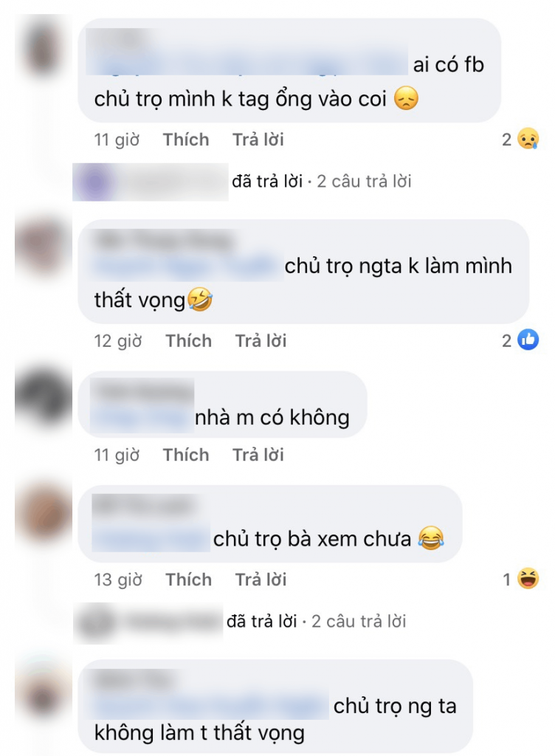This screenshot has height=756, width=555.
Task: Open avatar of 'chủ trọ bà xem chưa' commenter
Action: (43, 514)
